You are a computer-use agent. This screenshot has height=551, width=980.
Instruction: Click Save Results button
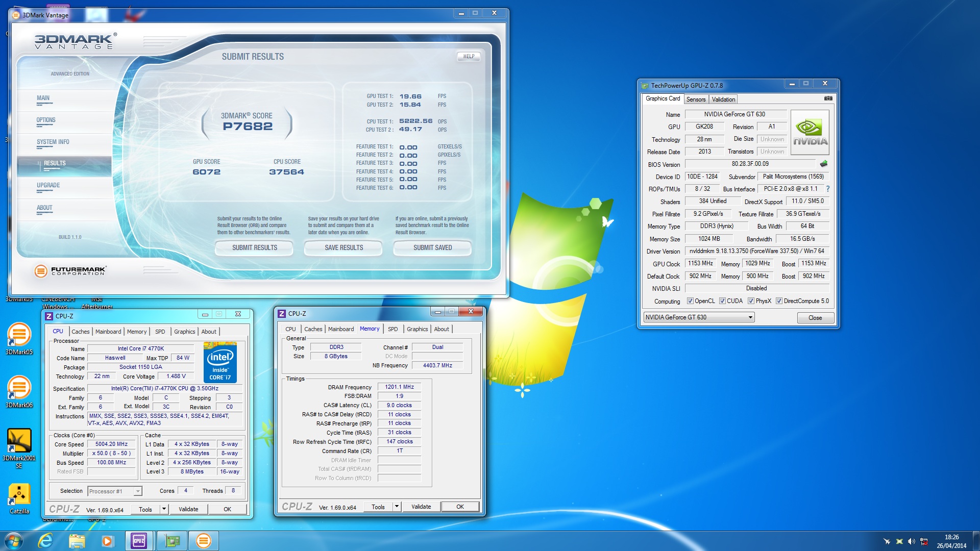(x=344, y=248)
